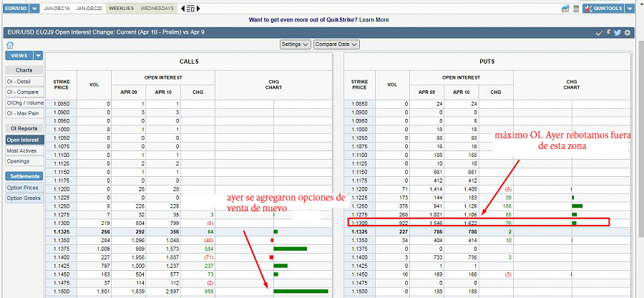Click the OI Reports section header

click(x=24, y=129)
